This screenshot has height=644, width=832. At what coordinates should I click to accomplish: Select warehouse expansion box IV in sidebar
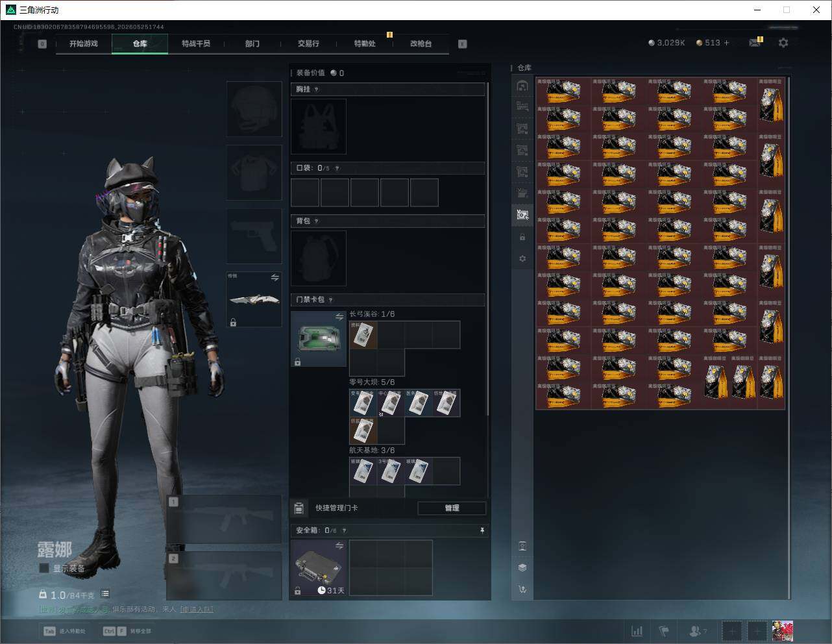[x=522, y=172]
